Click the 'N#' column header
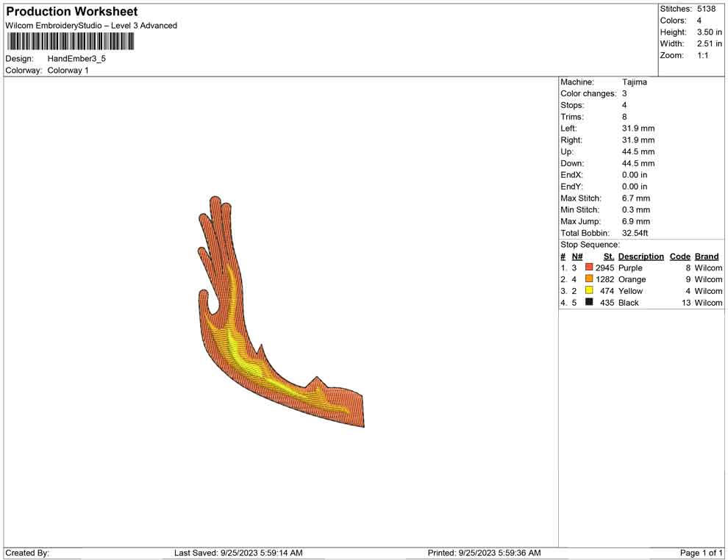The height and width of the screenshot is (560, 728). (577, 256)
